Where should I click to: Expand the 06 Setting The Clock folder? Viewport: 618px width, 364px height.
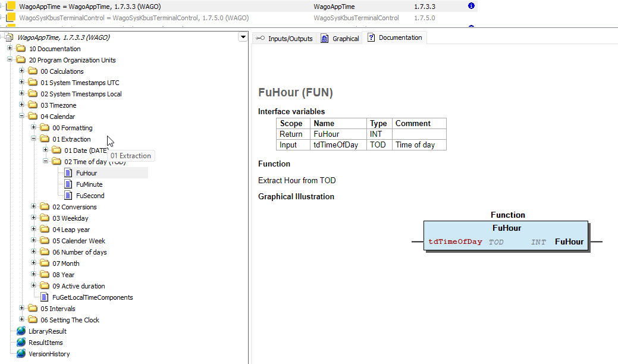coord(22,320)
